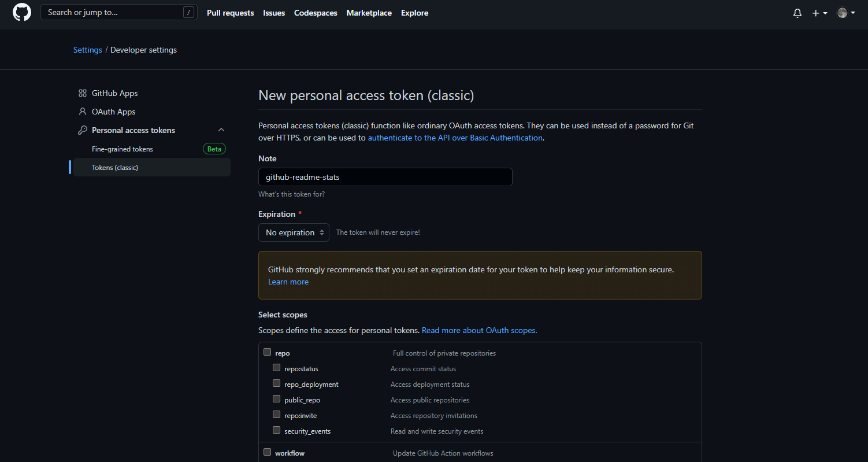Image resolution: width=868 pixels, height=462 pixels.
Task: Collapse the Personal access tokens section
Action: coord(221,130)
